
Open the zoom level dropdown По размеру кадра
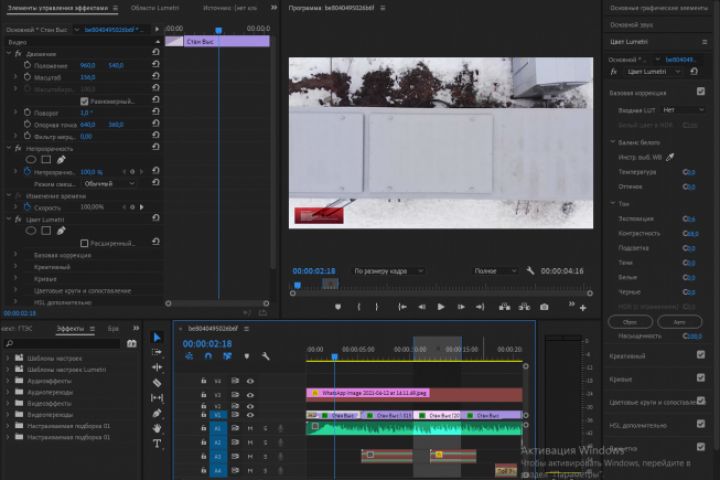coord(388,271)
